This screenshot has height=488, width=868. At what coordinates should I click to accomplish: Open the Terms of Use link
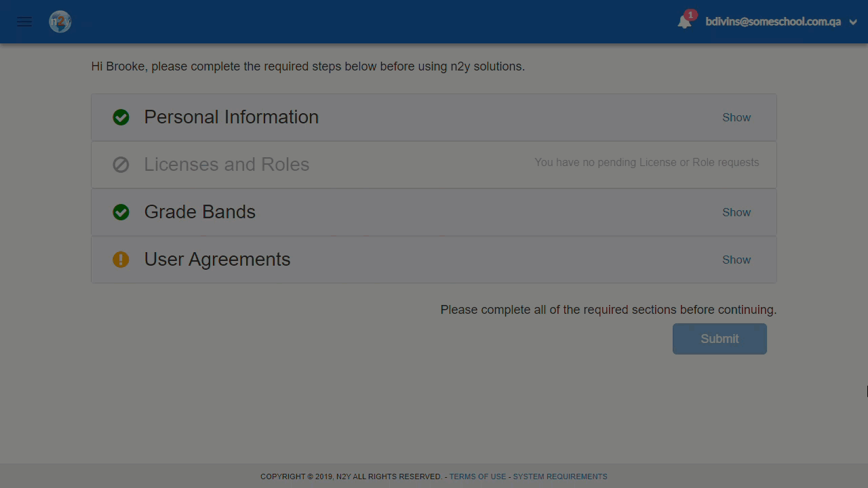coord(477,476)
